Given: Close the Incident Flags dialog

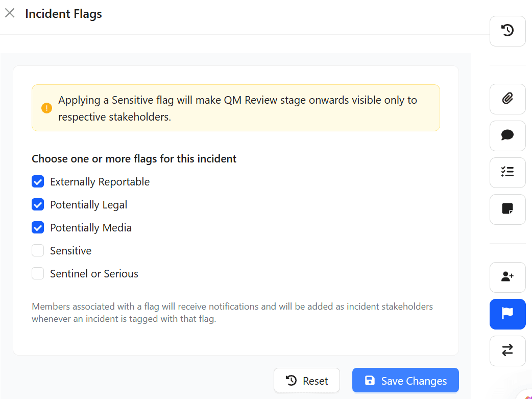Looking at the screenshot, I should (10, 13).
